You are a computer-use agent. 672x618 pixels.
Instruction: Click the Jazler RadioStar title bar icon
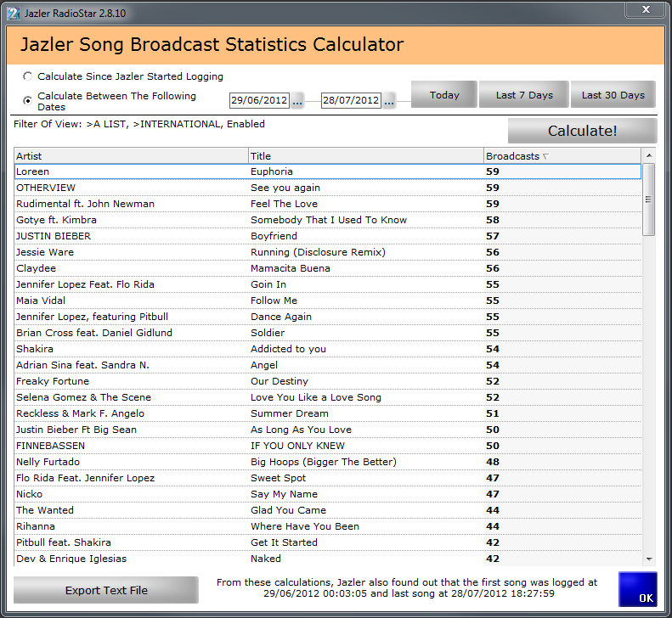tap(14, 14)
